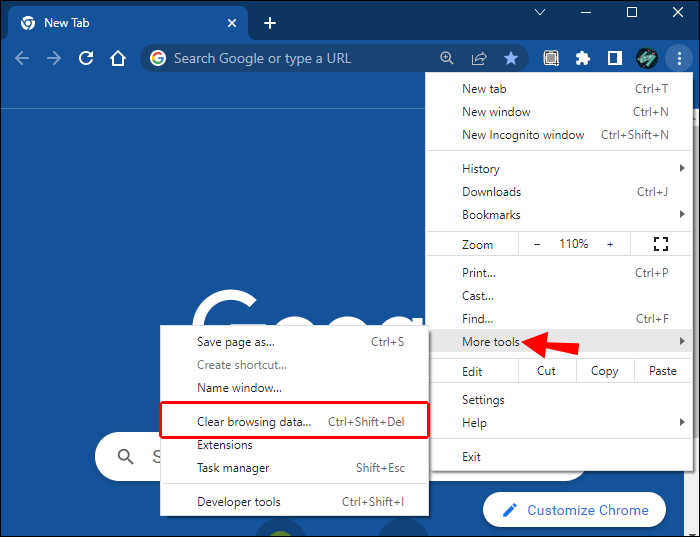Screen dimensions: 700x537
Task: Click the 110% zoom value
Action: pyautogui.click(x=574, y=244)
